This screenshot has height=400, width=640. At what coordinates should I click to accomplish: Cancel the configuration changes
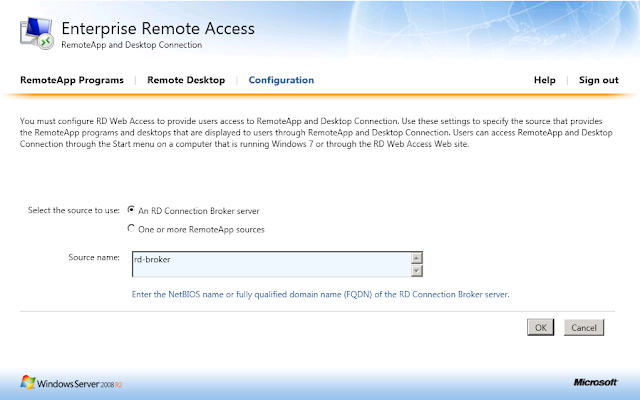[x=584, y=327]
